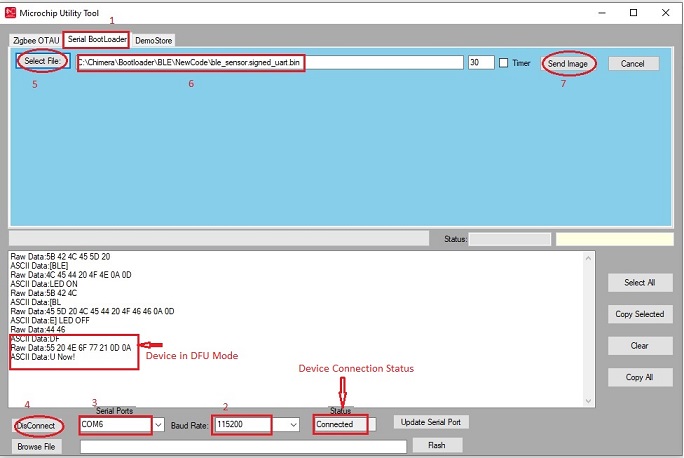
Task: Copy Selected log text
Action: 640,314
